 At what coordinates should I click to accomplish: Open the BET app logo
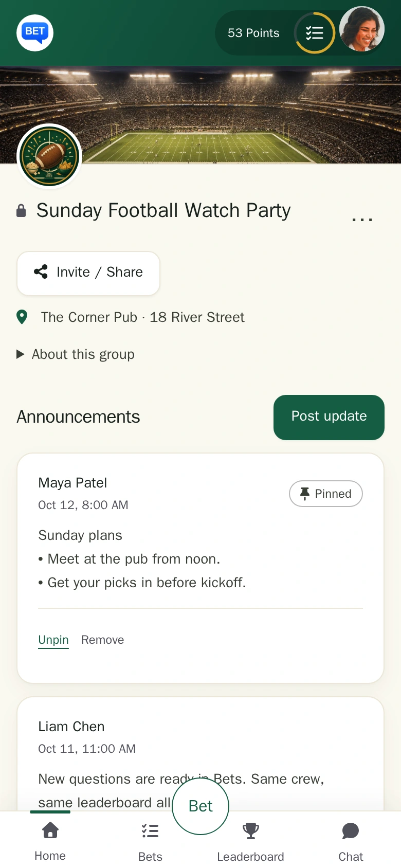pos(35,33)
